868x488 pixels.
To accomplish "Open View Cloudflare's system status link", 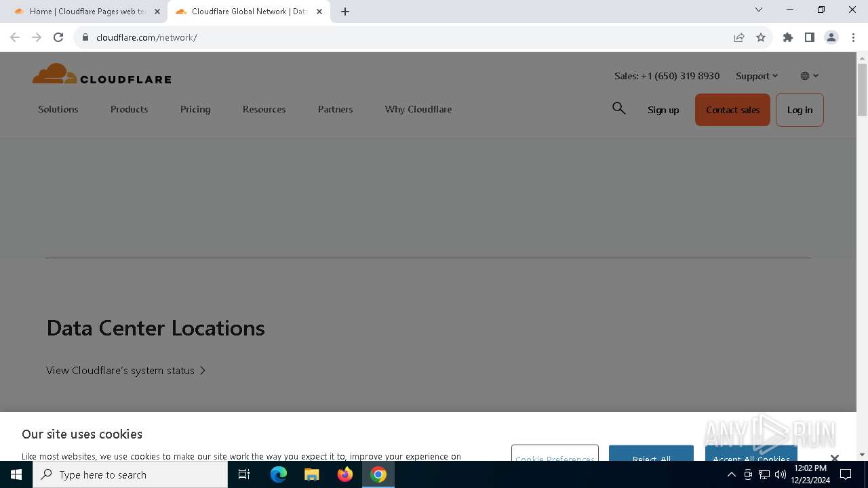I will (125, 371).
